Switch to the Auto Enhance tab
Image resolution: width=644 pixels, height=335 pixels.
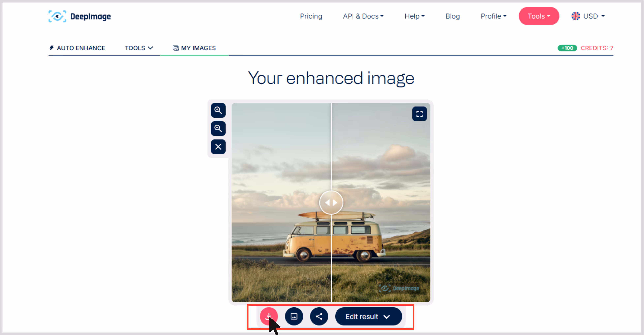pos(77,48)
